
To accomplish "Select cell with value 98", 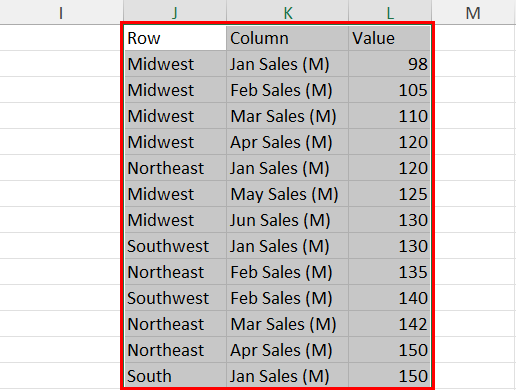I will tap(389, 64).
